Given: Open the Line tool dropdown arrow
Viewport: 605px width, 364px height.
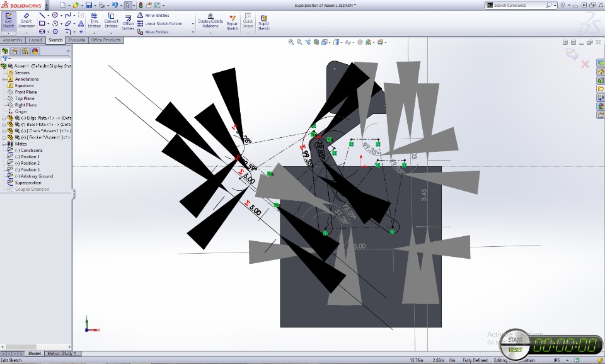Looking at the screenshot, I should pyautogui.click(x=48, y=15).
